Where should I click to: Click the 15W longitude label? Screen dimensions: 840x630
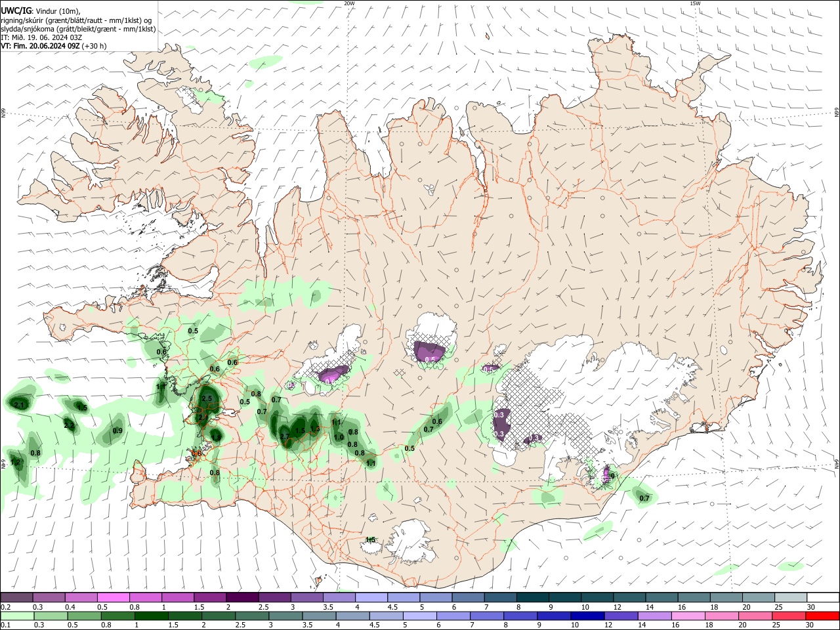pyautogui.click(x=695, y=3)
